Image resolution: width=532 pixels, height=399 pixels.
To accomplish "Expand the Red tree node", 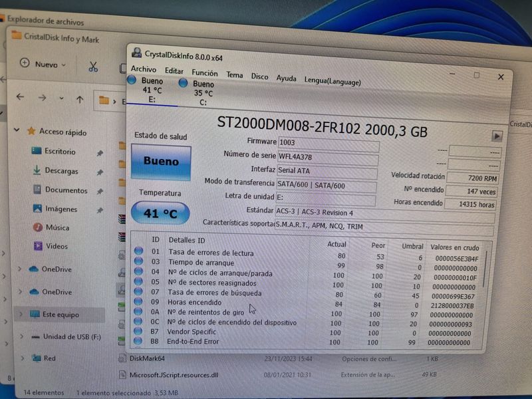I will click(23, 358).
